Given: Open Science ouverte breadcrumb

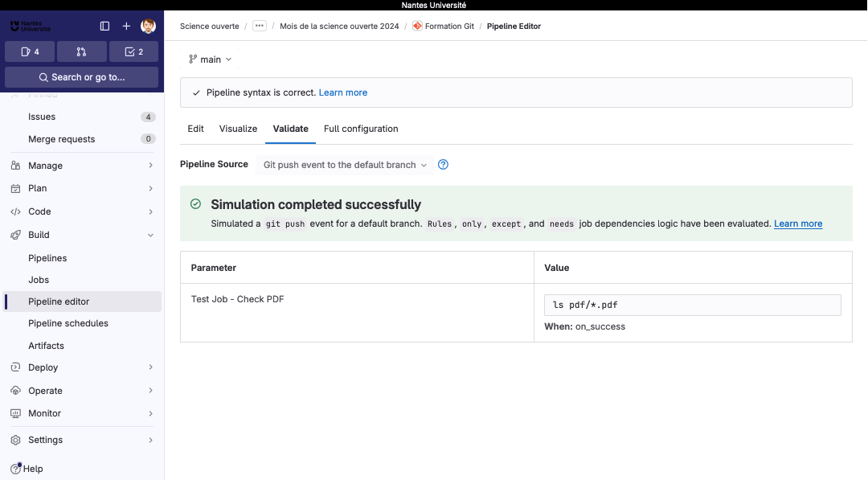Looking at the screenshot, I should [209, 26].
